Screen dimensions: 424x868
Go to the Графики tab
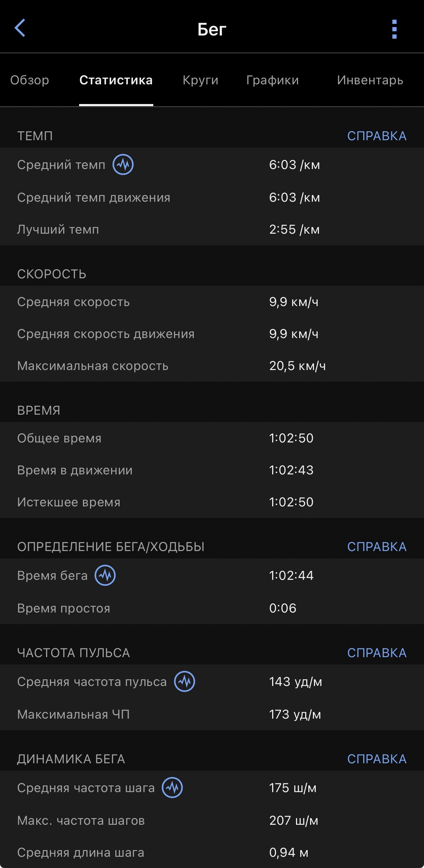coord(272,80)
